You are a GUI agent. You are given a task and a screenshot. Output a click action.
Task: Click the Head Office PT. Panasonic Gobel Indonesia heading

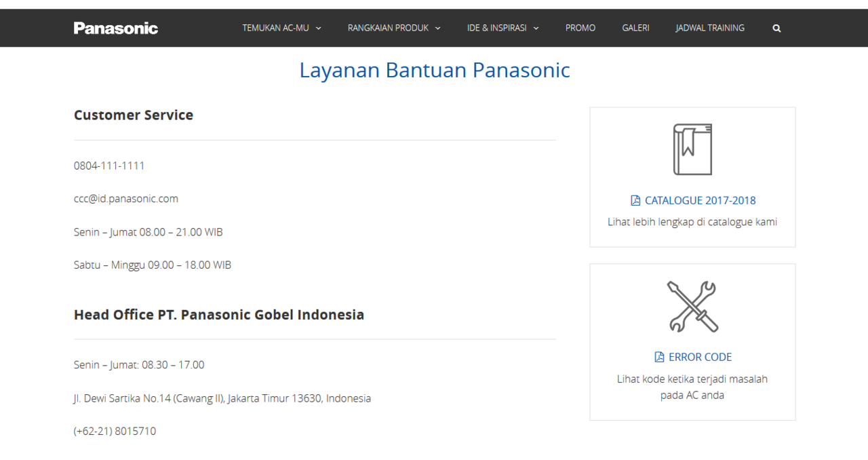219,315
